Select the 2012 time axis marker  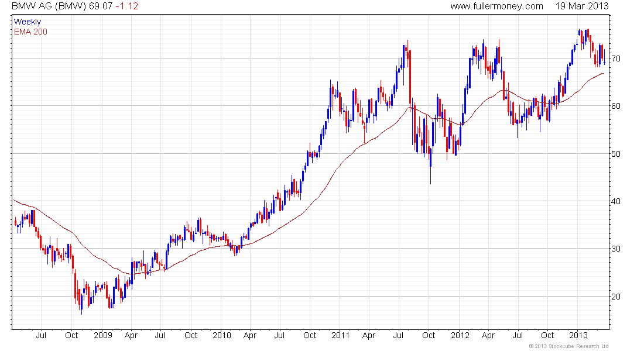point(460,335)
